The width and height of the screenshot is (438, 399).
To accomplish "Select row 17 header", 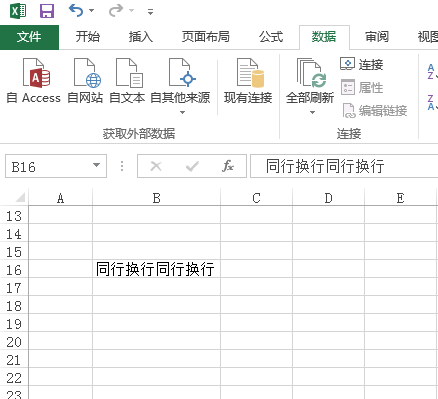I will click(x=14, y=288).
